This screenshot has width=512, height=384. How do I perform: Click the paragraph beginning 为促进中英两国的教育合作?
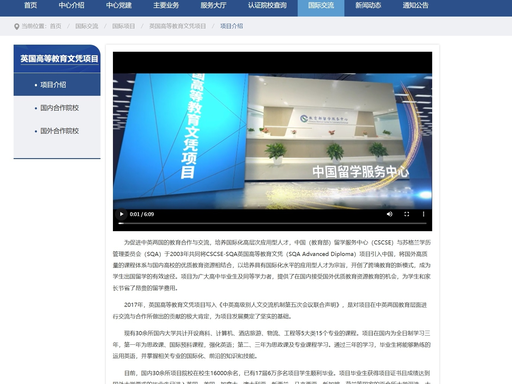click(272, 265)
